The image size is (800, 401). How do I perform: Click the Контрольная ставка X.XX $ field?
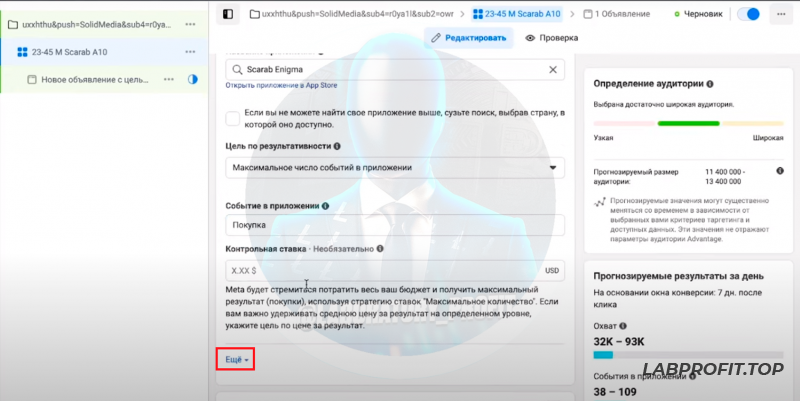pyautogui.click(x=395, y=270)
